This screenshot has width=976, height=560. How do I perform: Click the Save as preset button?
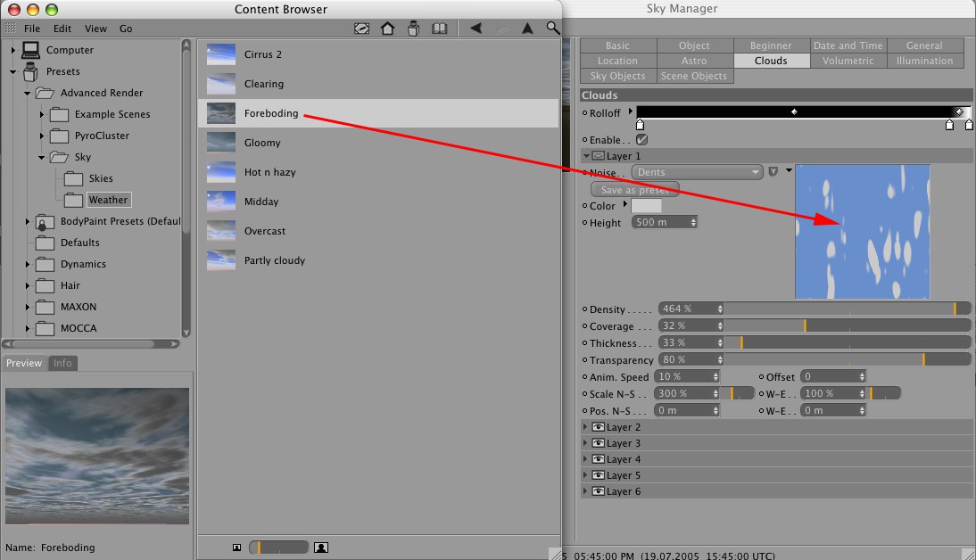tap(634, 190)
